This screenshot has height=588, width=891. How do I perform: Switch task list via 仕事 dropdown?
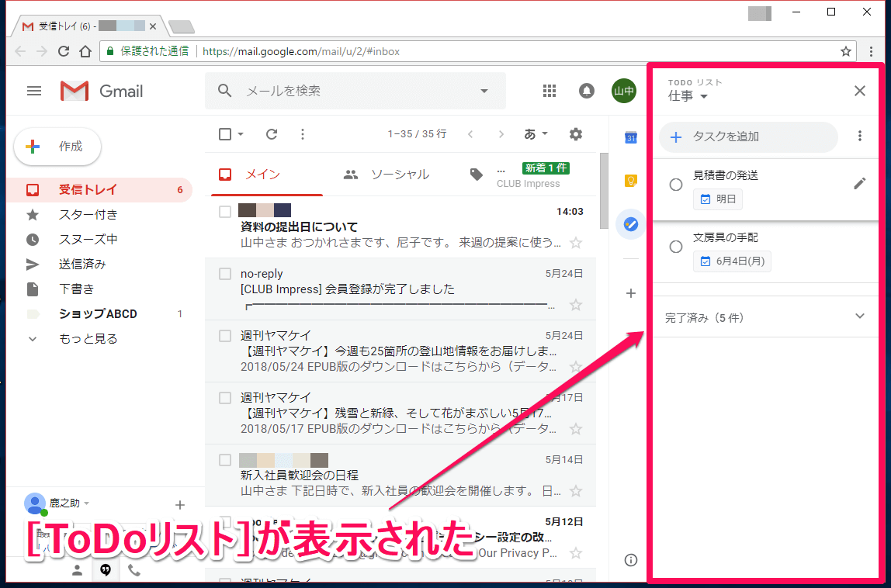[x=688, y=96]
